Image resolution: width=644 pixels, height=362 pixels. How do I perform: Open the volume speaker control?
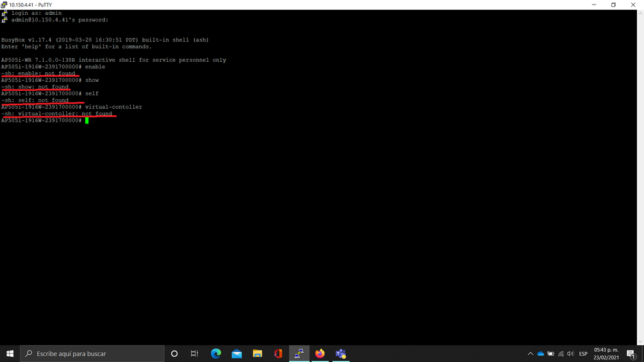(571, 354)
